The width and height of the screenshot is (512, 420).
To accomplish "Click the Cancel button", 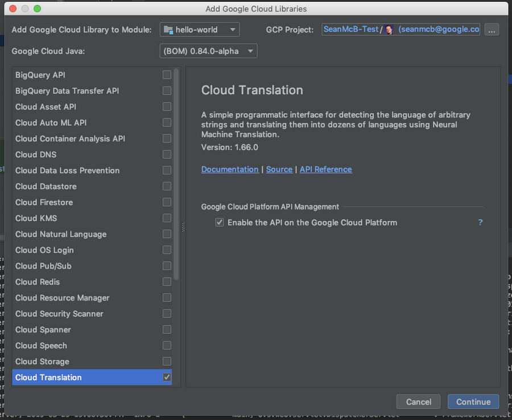I will pos(418,402).
